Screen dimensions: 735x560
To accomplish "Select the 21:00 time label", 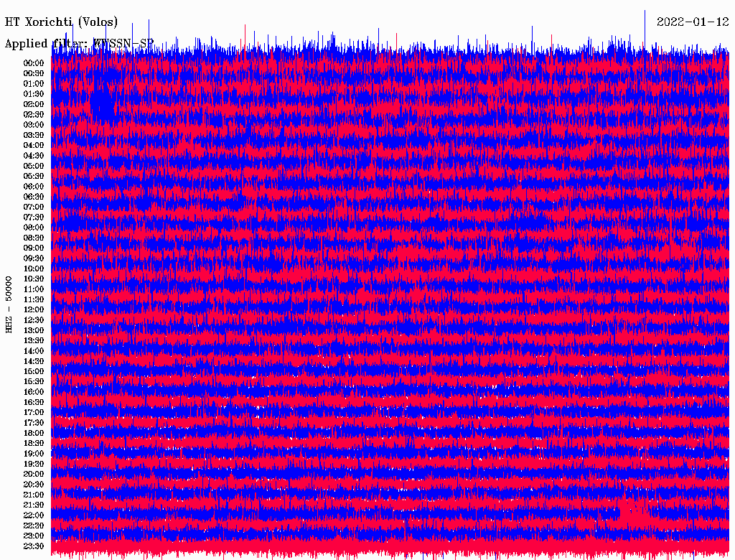I will pyautogui.click(x=34, y=495).
